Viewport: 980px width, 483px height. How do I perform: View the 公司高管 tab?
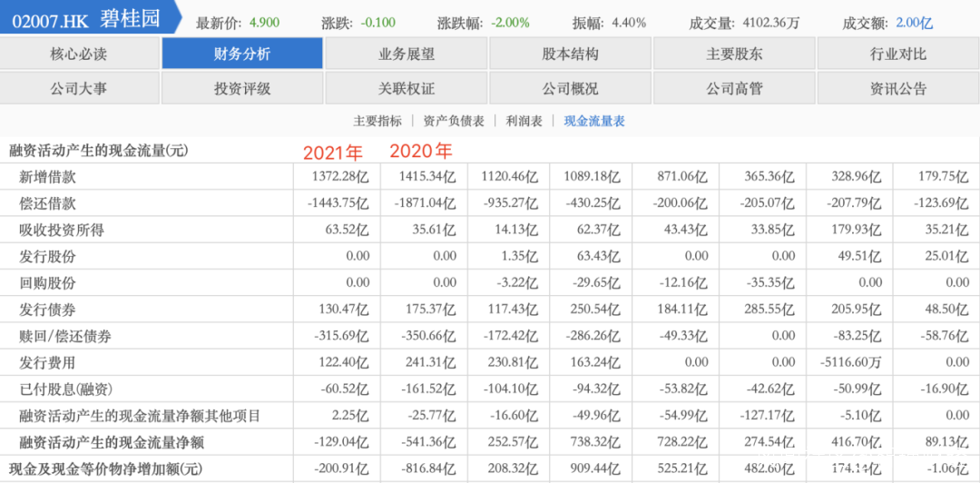point(734,88)
